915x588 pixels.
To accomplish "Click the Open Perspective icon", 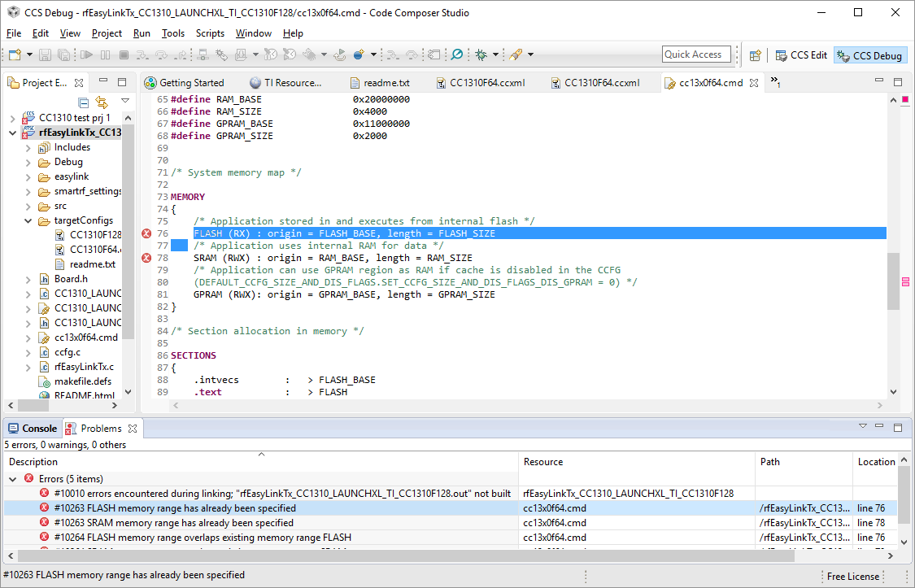I will pos(756,55).
